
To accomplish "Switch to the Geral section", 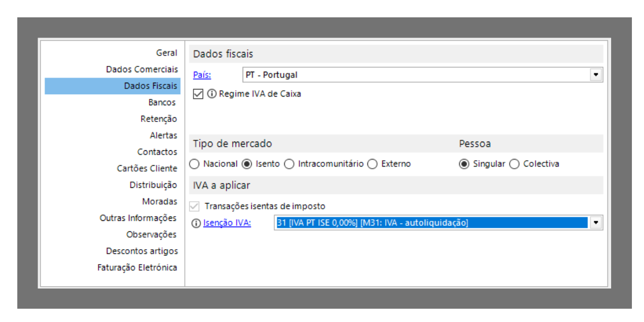I will (166, 53).
